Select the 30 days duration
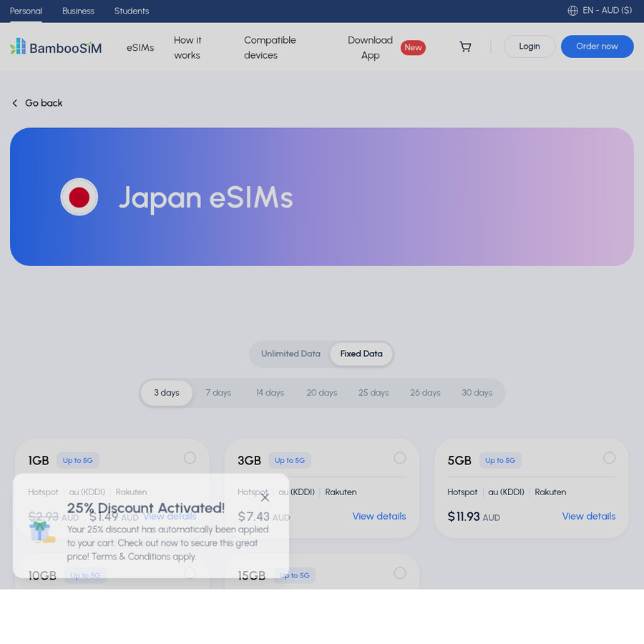 tap(477, 393)
